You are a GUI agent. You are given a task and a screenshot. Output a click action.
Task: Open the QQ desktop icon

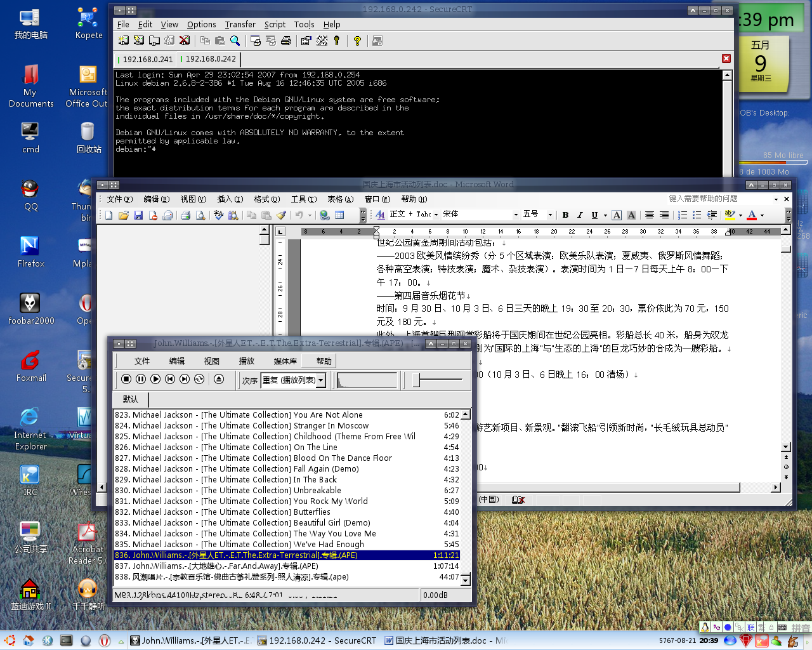click(30, 196)
